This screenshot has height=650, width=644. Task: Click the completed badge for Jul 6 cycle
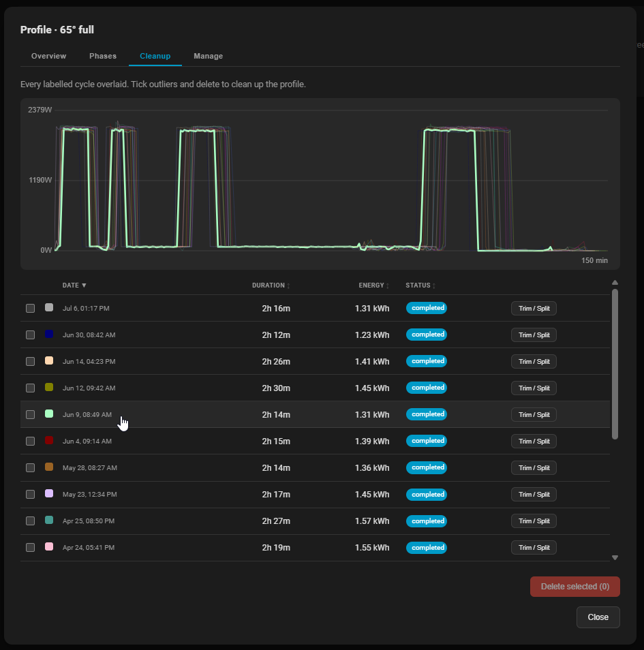427,308
